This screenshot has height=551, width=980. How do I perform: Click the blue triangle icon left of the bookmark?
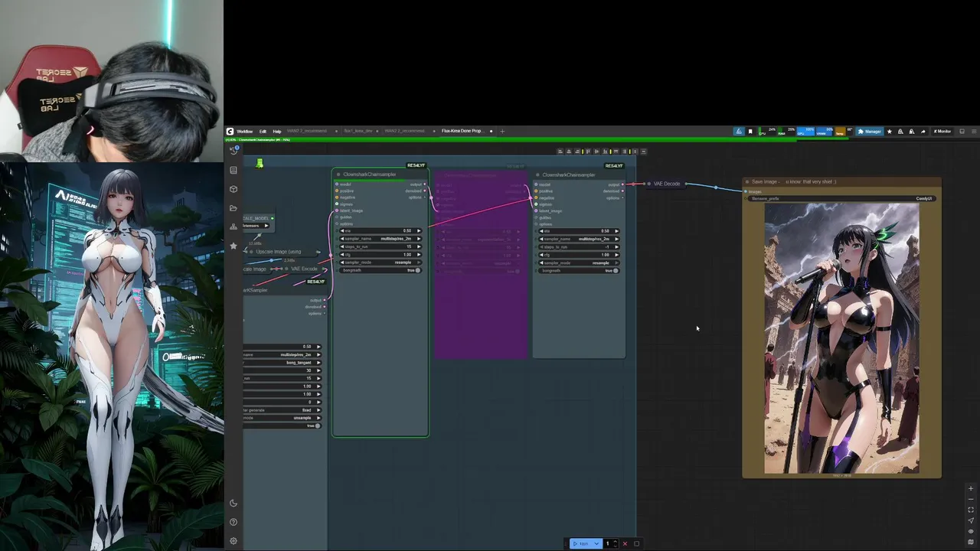739,132
